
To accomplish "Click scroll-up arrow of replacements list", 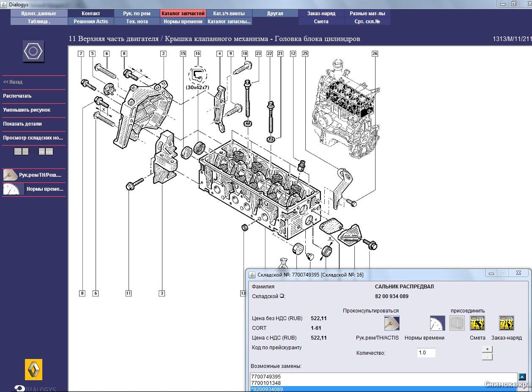I will pyautogui.click(x=522, y=377).
